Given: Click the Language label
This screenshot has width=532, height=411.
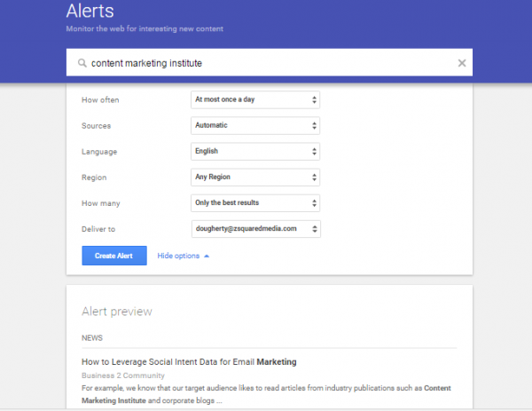Looking at the screenshot, I should 99,152.
